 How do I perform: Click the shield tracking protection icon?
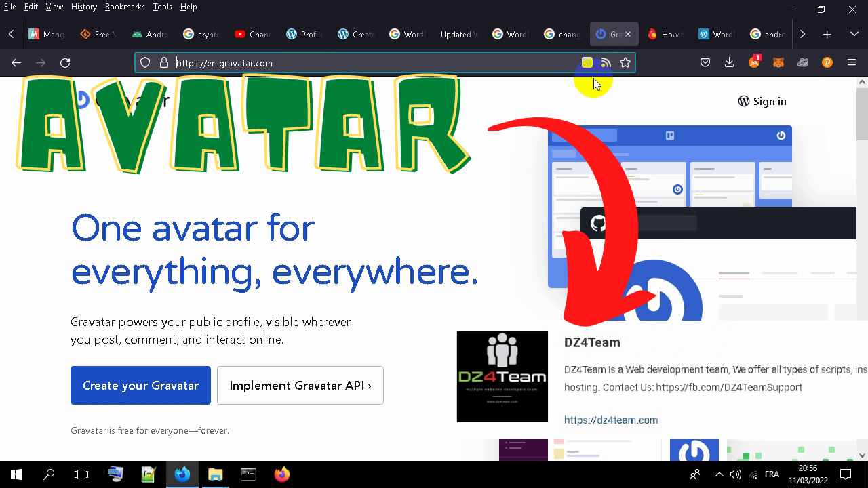coord(145,63)
